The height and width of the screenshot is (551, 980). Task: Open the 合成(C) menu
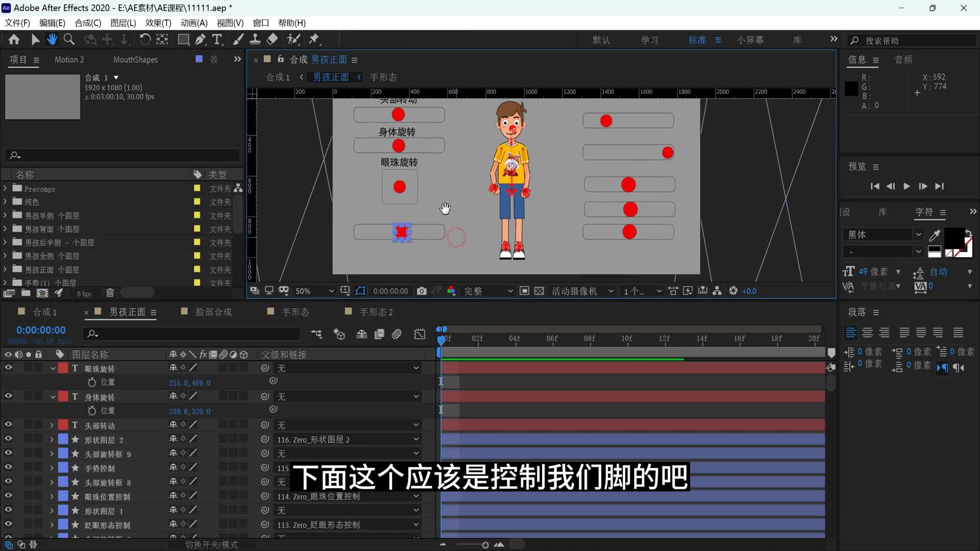(x=88, y=23)
